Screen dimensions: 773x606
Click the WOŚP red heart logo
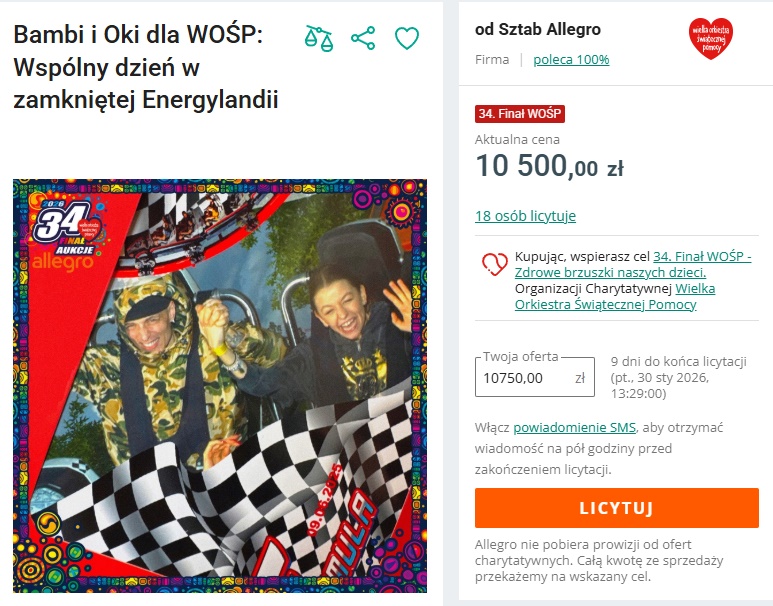tap(710, 38)
